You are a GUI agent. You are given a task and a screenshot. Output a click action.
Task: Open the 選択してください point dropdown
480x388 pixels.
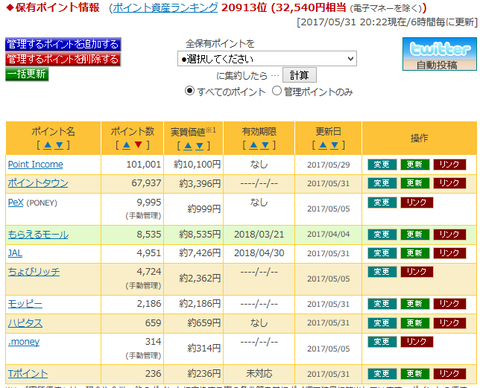coord(267,59)
